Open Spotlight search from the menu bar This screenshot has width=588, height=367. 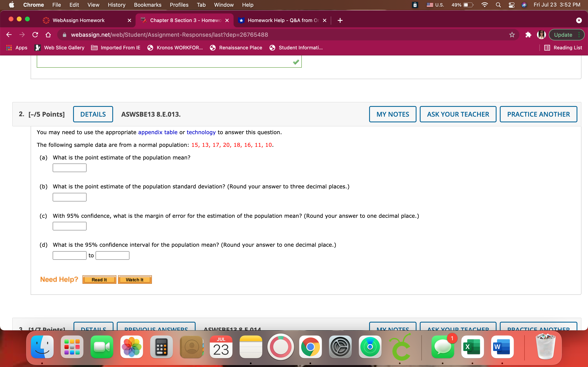498,5
